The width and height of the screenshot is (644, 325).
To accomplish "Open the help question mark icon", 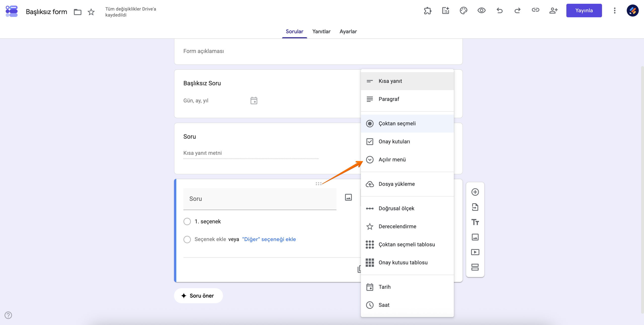I will pos(8,315).
